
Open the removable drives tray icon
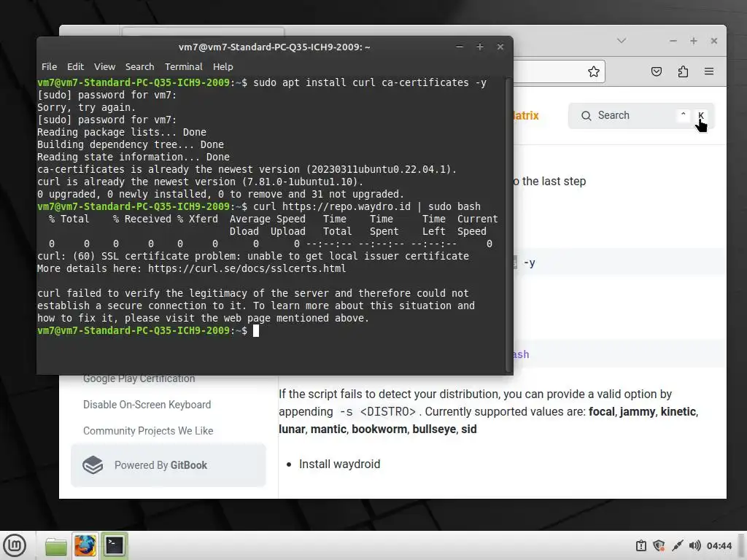coord(641,545)
